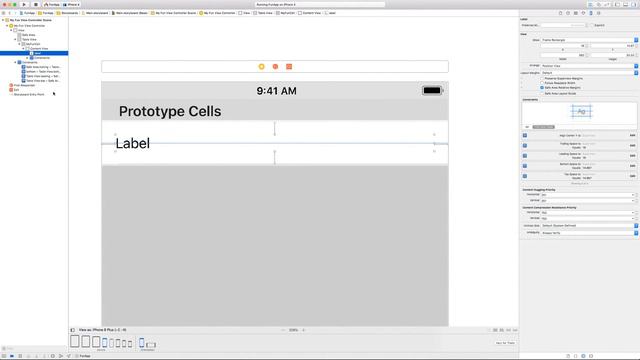640x360 pixels.
Task: Edit the Leading Space constraint
Action: click(632, 156)
